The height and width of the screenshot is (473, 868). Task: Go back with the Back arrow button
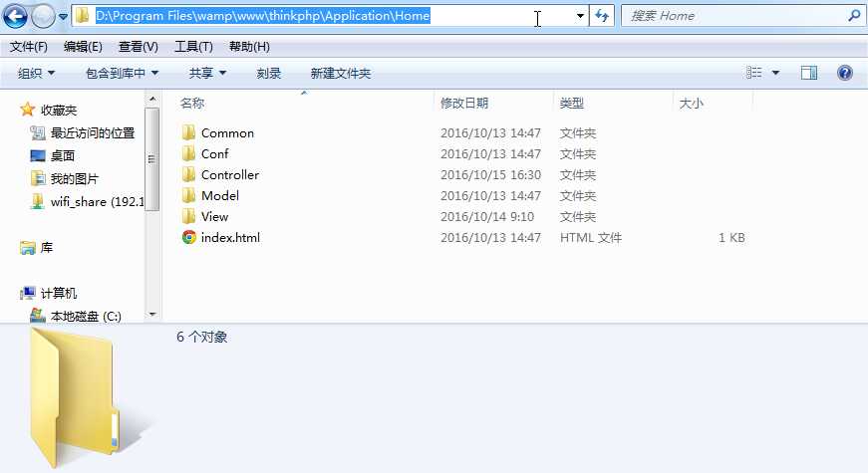15,16
